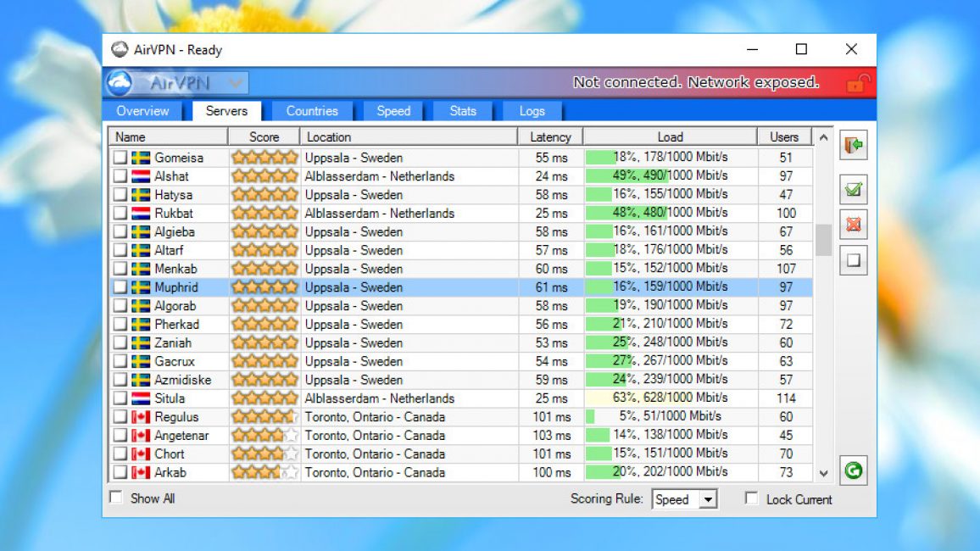Click the red X blacklist icon
Screen dimensions: 980x551
coord(853,225)
